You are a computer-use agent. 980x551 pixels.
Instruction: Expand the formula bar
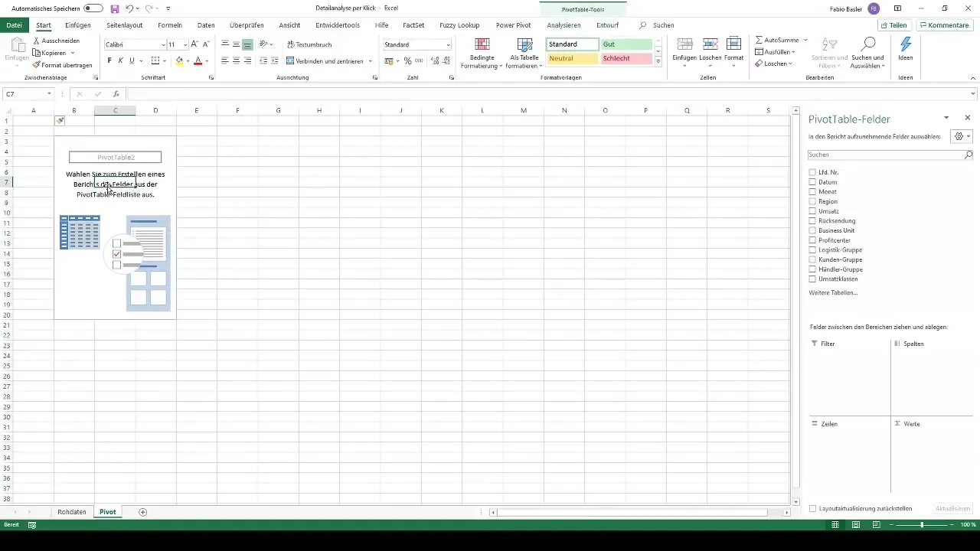coord(973,94)
